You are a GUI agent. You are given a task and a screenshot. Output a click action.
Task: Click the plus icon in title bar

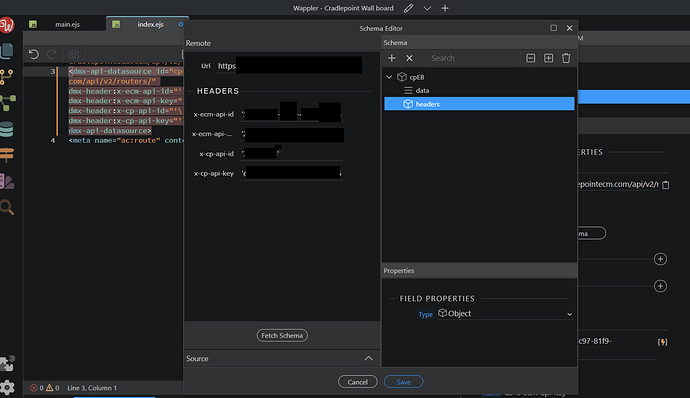coord(445,8)
